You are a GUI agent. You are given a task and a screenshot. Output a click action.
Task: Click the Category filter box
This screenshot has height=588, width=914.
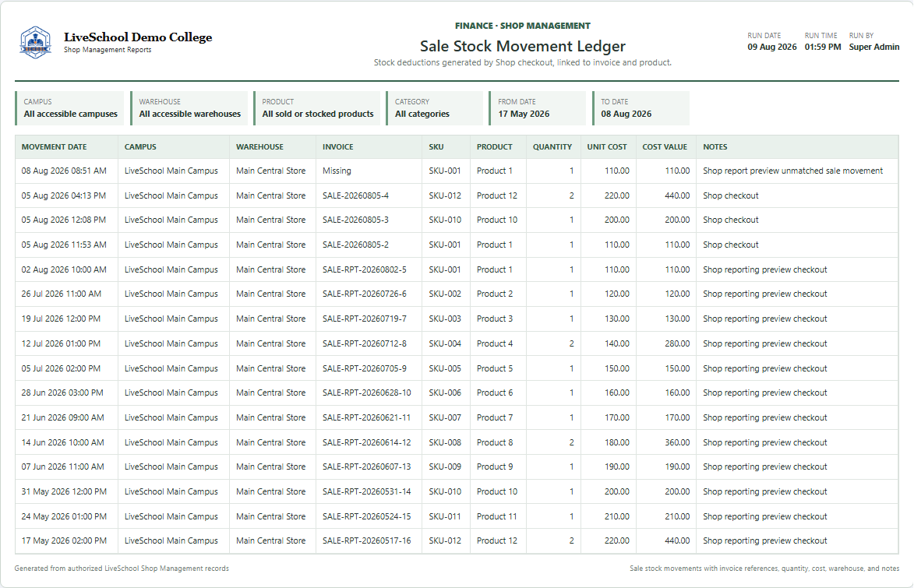[434, 107]
